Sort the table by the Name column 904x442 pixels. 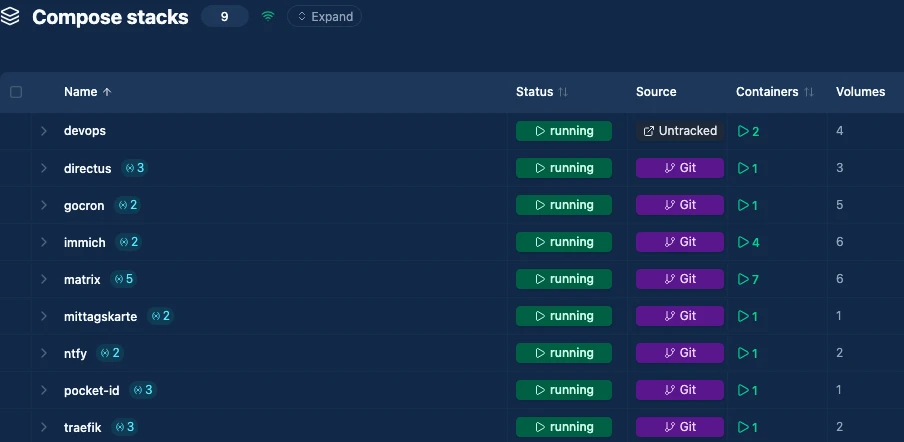tap(88, 92)
